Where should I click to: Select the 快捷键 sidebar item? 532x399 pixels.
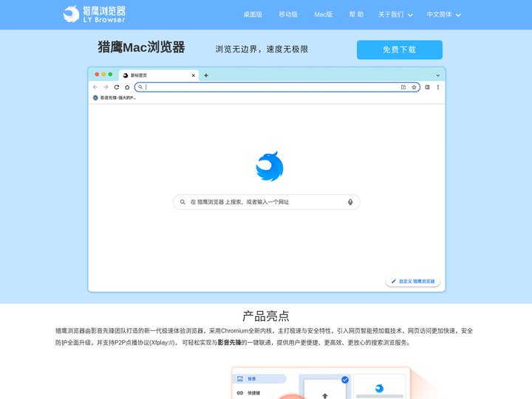(253, 393)
